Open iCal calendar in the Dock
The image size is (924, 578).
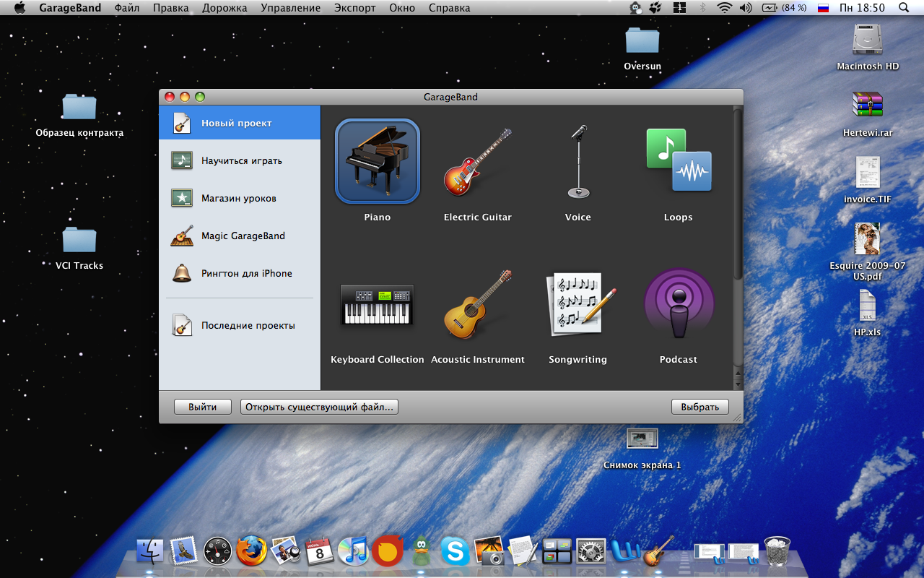pyautogui.click(x=319, y=551)
